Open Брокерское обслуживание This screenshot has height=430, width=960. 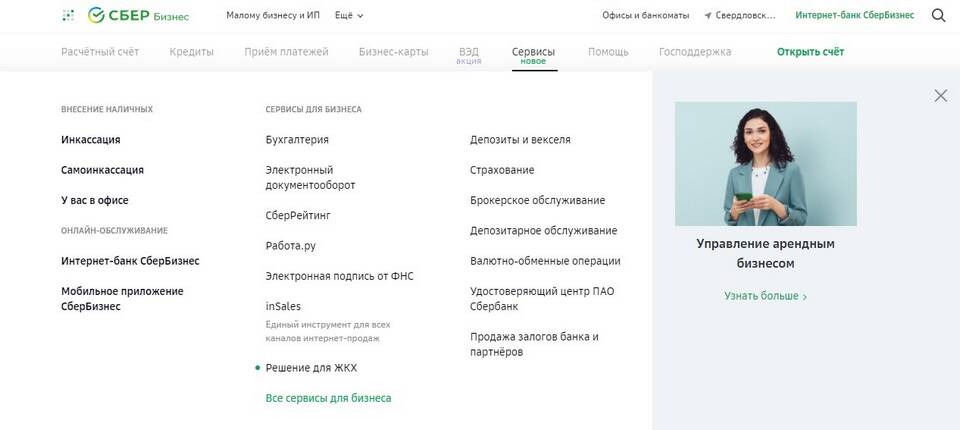pyautogui.click(x=538, y=200)
